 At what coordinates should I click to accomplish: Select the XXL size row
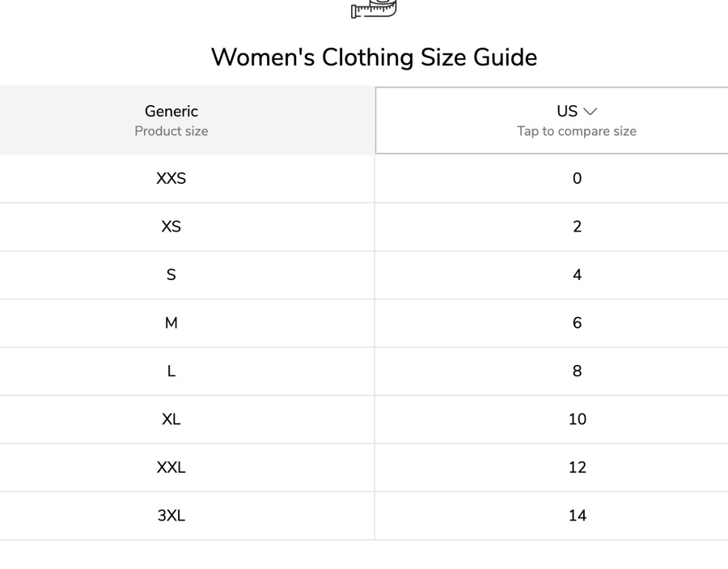[x=364, y=467]
